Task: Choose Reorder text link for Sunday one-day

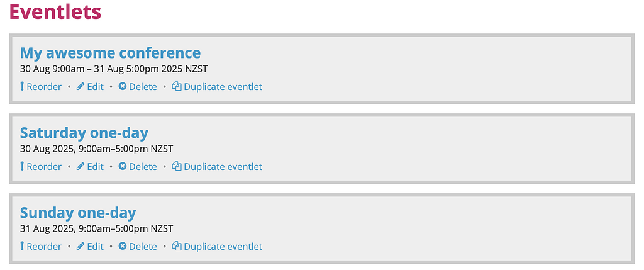Action: [44, 247]
